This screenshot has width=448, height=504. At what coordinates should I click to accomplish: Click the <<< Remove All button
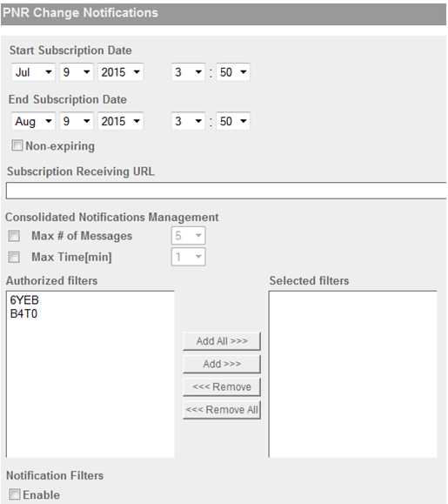pos(222,410)
